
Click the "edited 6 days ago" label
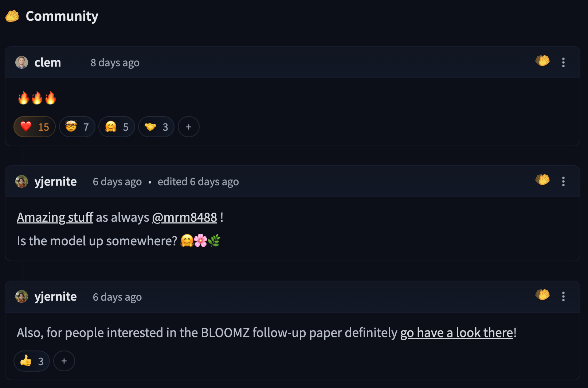(x=198, y=182)
